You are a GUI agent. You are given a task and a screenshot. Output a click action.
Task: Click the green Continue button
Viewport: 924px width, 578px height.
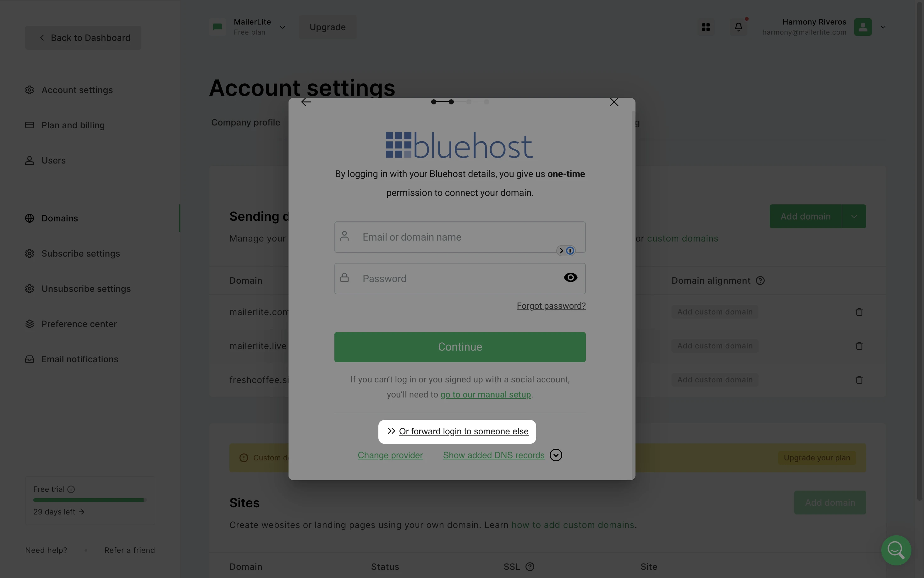(460, 347)
